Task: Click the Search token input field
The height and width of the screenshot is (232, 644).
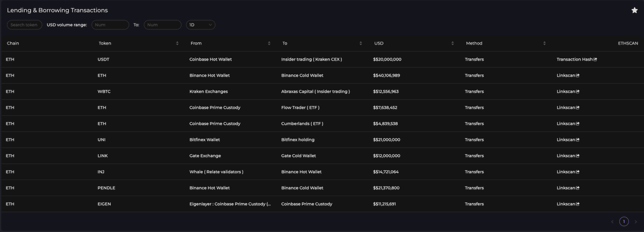Action: click(24, 25)
